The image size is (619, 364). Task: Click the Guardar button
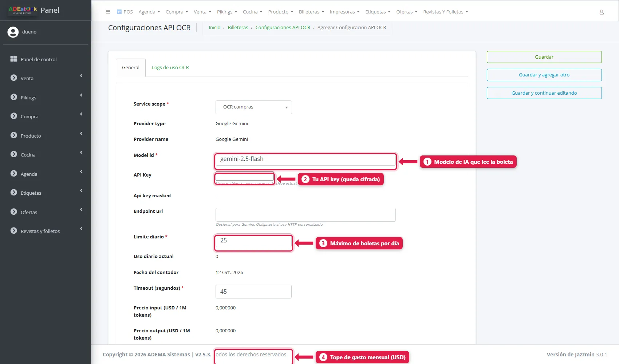click(x=544, y=57)
